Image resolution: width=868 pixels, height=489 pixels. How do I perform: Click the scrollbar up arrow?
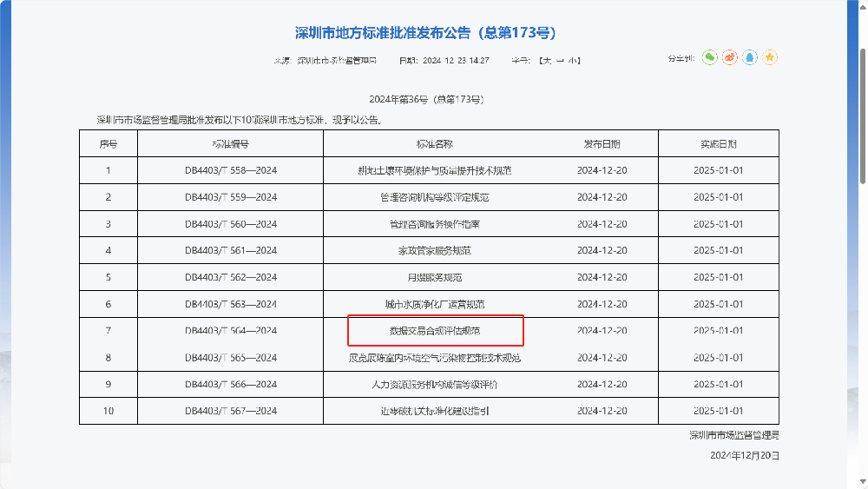pos(862,6)
